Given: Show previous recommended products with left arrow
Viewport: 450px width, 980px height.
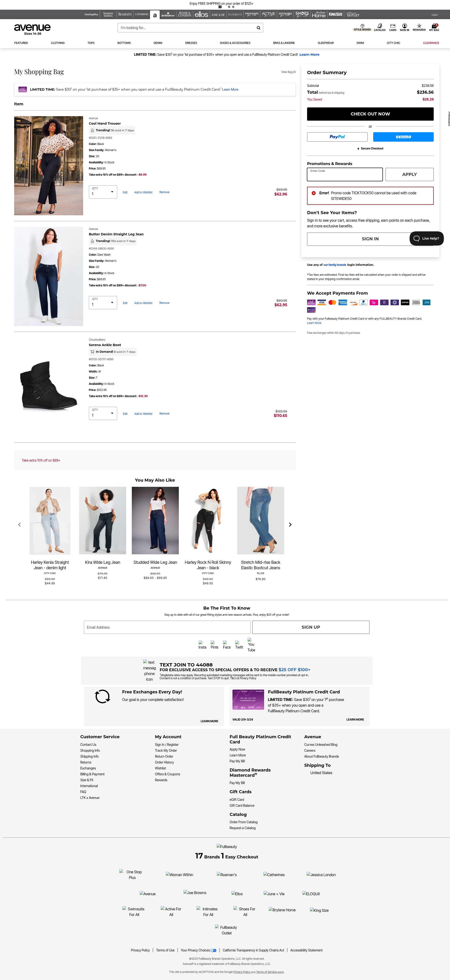Looking at the screenshot, I should coord(19,525).
